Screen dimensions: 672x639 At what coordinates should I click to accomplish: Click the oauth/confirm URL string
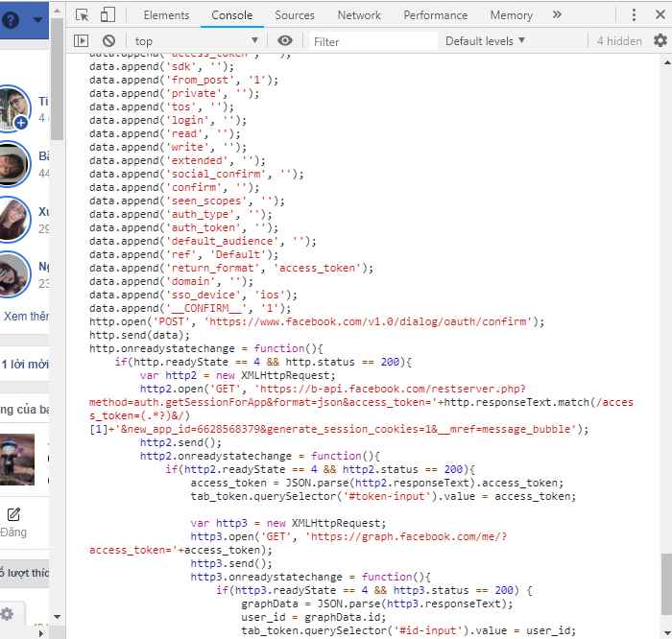[368, 321]
